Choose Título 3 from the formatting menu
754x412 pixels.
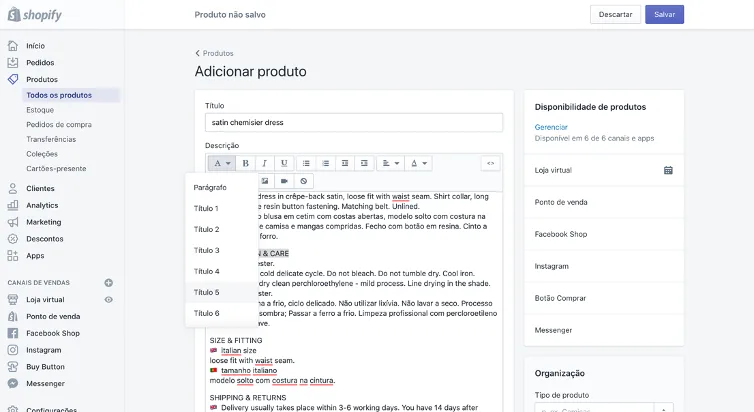222,250
